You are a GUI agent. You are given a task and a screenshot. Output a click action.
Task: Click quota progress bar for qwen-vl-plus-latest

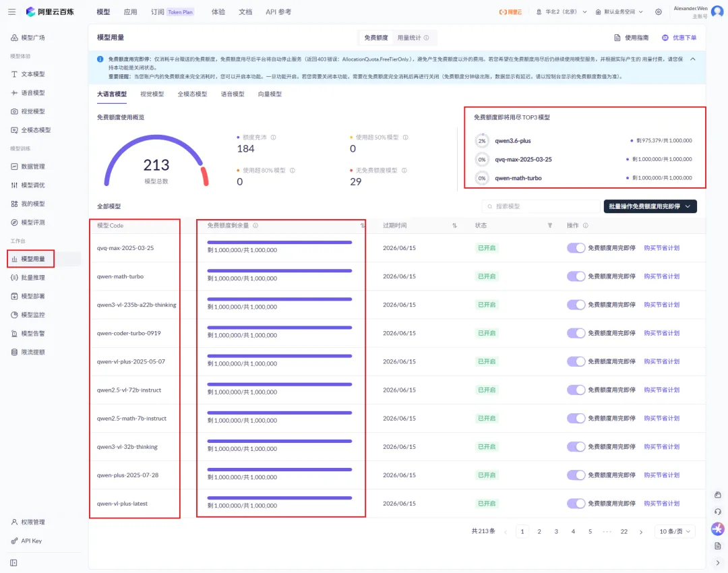[x=280, y=498]
